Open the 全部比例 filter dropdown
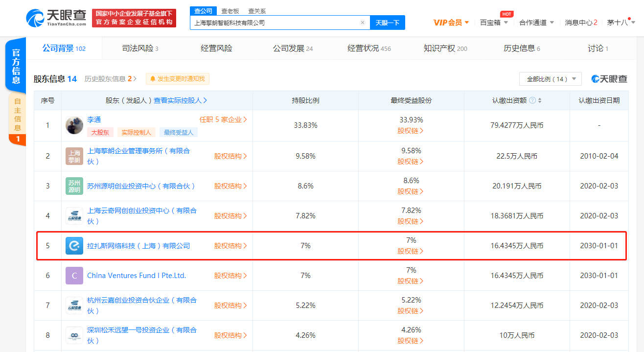This screenshot has width=644, height=352. (551, 79)
